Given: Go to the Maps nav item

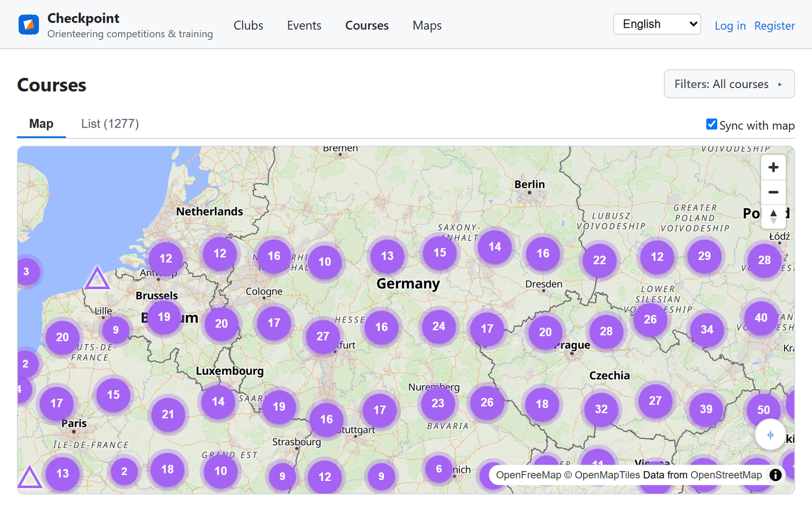Looking at the screenshot, I should pos(427,25).
